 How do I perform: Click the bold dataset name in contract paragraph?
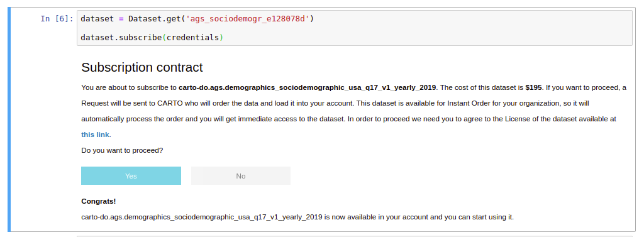tap(307, 88)
